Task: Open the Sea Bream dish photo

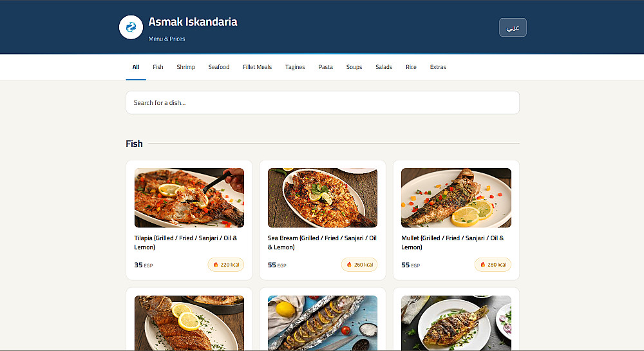Action: tap(323, 198)
